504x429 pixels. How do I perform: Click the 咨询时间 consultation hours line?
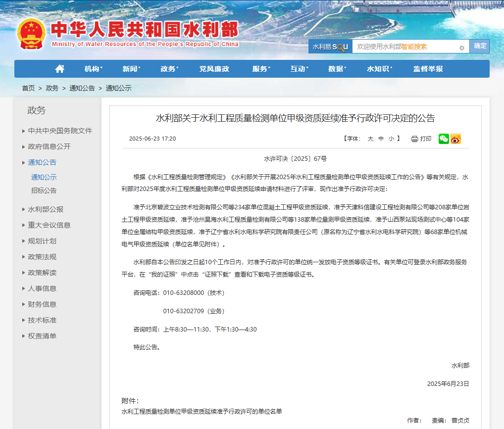point(195,330)
